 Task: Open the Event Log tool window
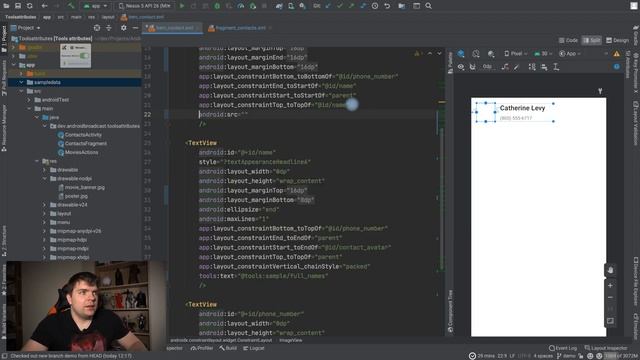(x=563, y=348)
